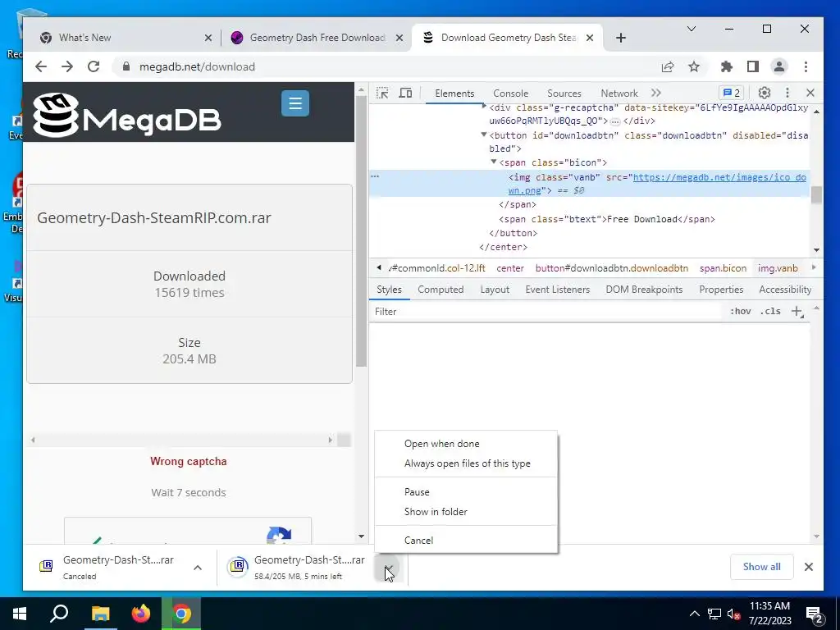The width and height of the screenshot is (840, 630).
Task: Toggle the Chrome side panel icon
Action: 753,66
